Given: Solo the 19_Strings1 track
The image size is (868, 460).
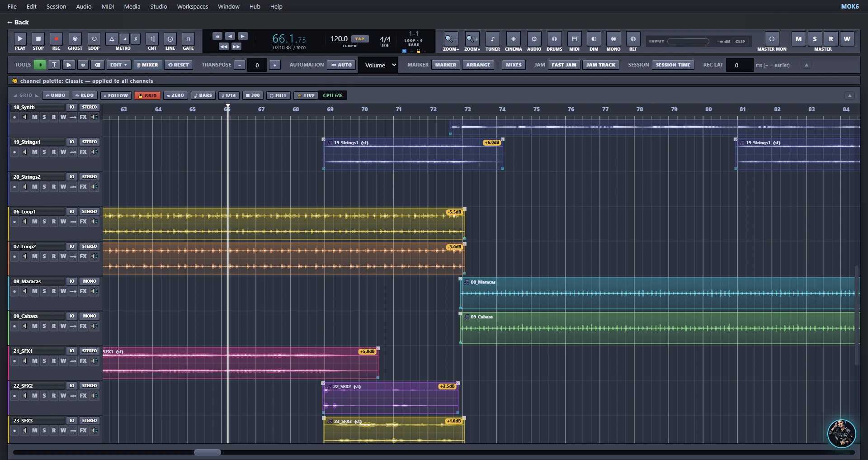Looking at the screenshot, I should [x=44, y=152].
